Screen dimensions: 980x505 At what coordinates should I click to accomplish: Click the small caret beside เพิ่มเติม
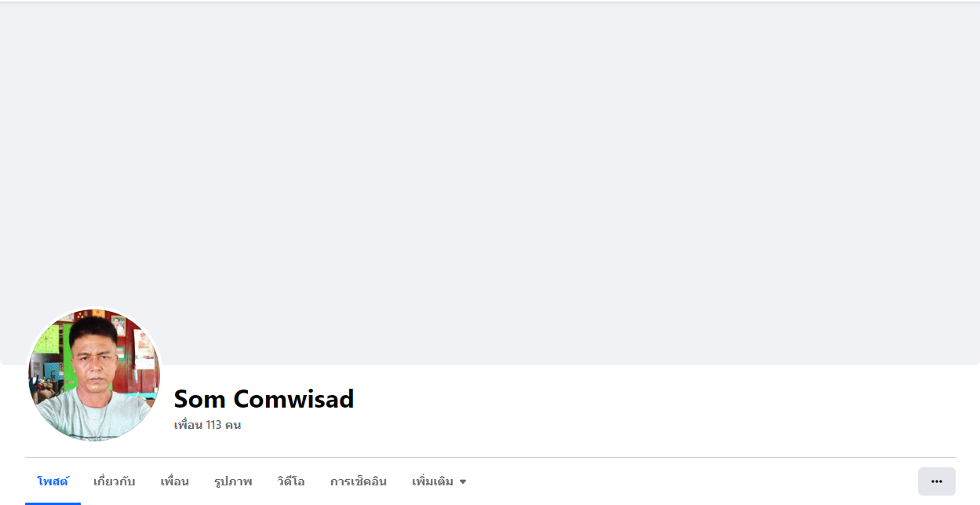coord(463,481)
